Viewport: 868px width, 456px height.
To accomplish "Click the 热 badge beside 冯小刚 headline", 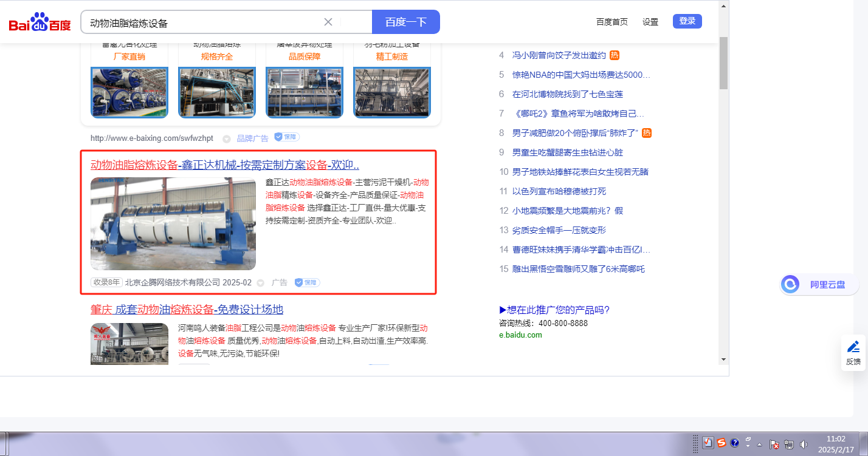I will pos(615,55).
